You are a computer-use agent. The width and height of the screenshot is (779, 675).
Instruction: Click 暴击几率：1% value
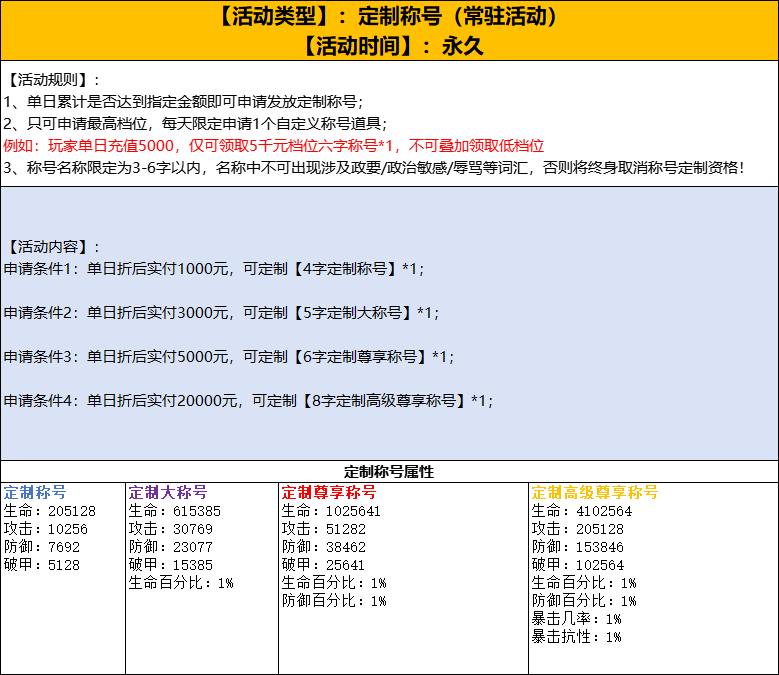pyautogui.click(x=577, y=618)
